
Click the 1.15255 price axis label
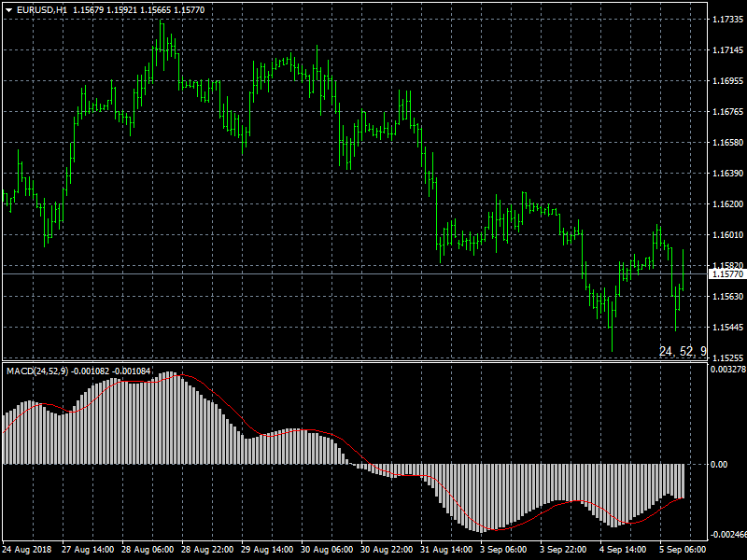coord(727,357)
